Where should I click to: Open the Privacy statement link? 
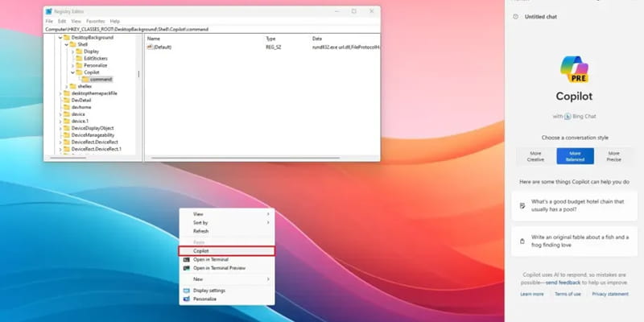click(610, 294)
